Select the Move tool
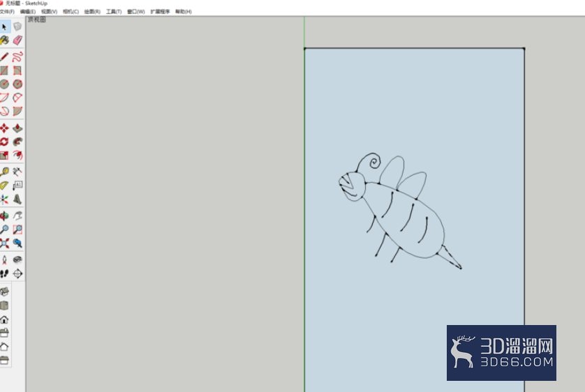Screen dimensions: 585x392 [x=4, y=128]
